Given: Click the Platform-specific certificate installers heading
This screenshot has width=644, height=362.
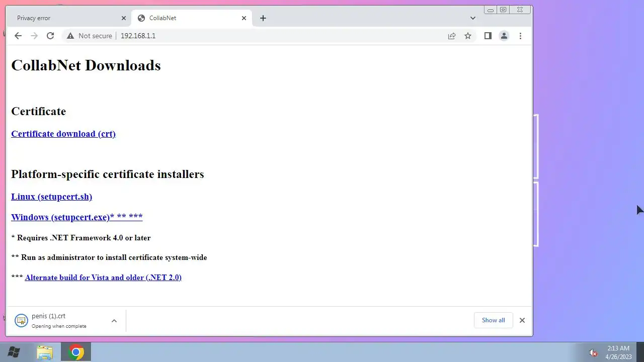Looking at the screenshot, I should (108, 174).
